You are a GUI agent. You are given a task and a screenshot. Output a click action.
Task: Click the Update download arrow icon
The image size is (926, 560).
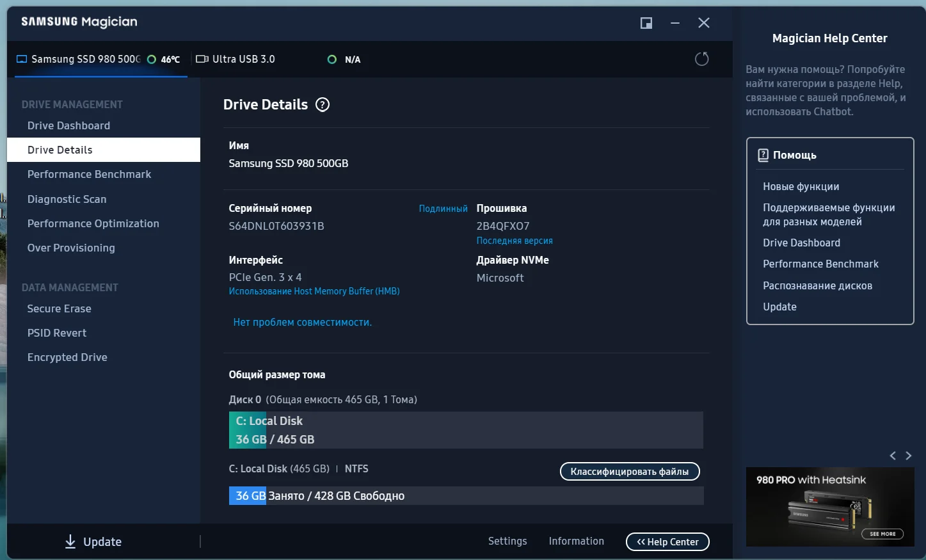click(70, 541)
